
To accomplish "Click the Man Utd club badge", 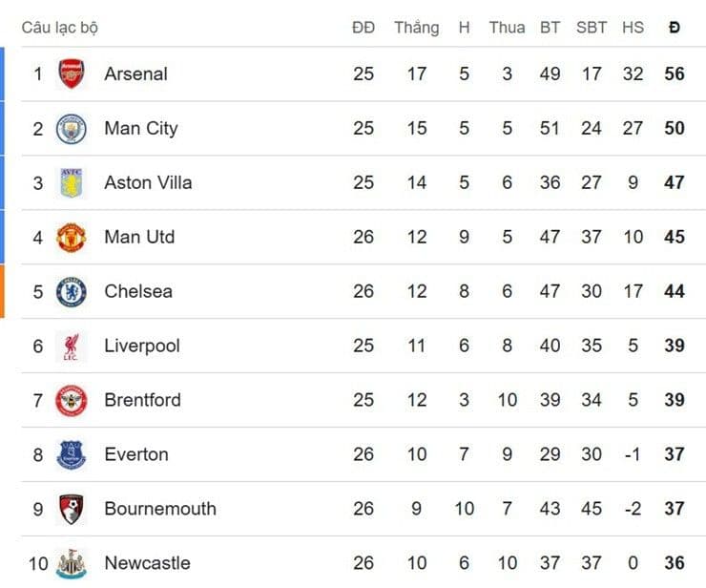I will 72,237.
